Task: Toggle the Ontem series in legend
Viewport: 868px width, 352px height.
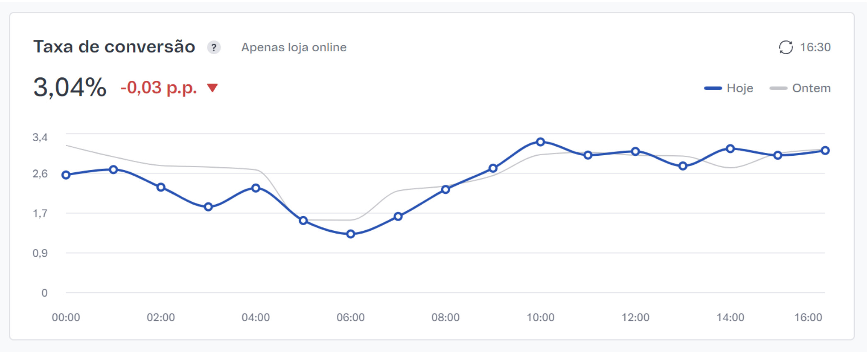Action: coord(811,88)
